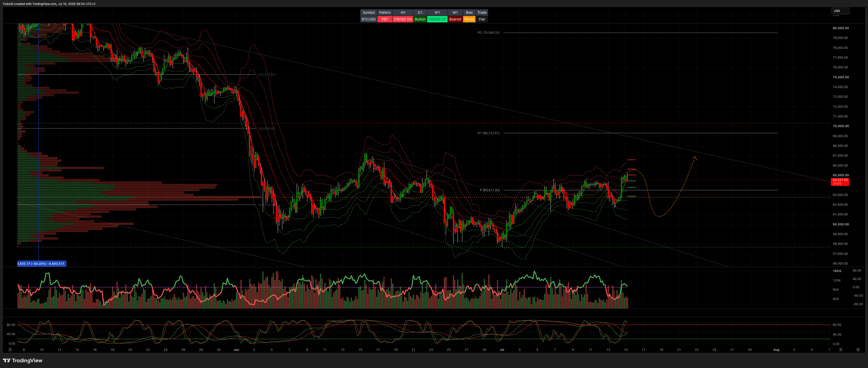Image resolution: width=868 pixels, height=368 pixels.
Task: Click the 70,000.00 price axis label
Action: 841,126
